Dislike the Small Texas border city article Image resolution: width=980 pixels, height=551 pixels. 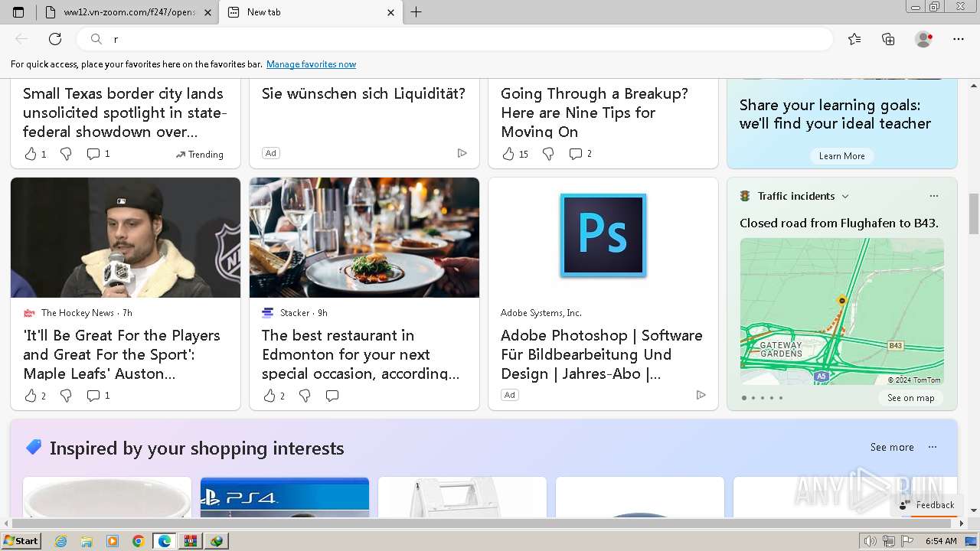66,154
